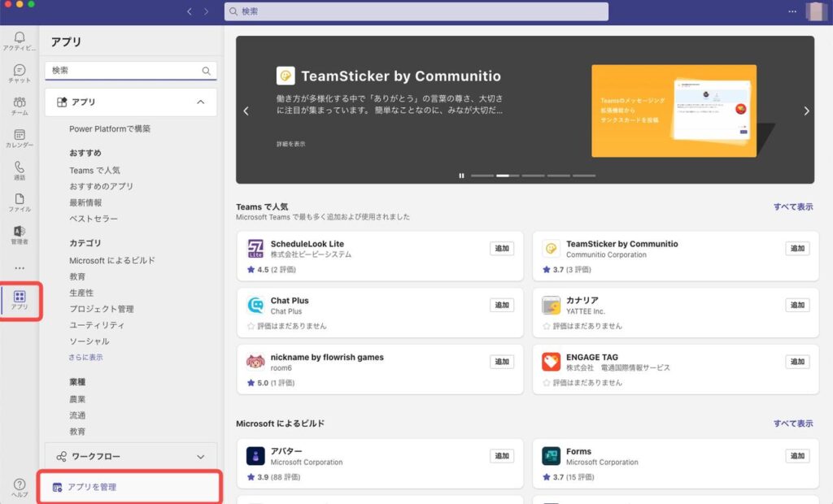833x504 pixels.
Task: Select the Teams で人気 menu item
Action: click(94, 171)
